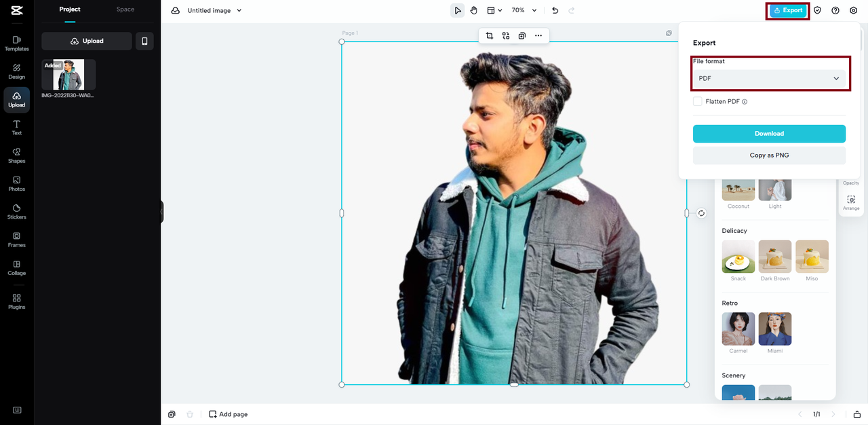
Task: Click the 1/1 page counter
Action: [x=816, y=414]
